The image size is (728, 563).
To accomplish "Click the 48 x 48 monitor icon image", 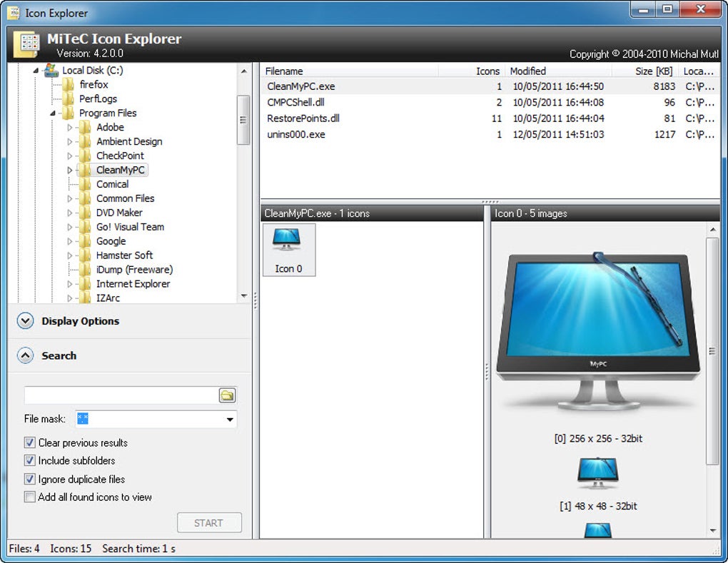I will click(597, 473).
